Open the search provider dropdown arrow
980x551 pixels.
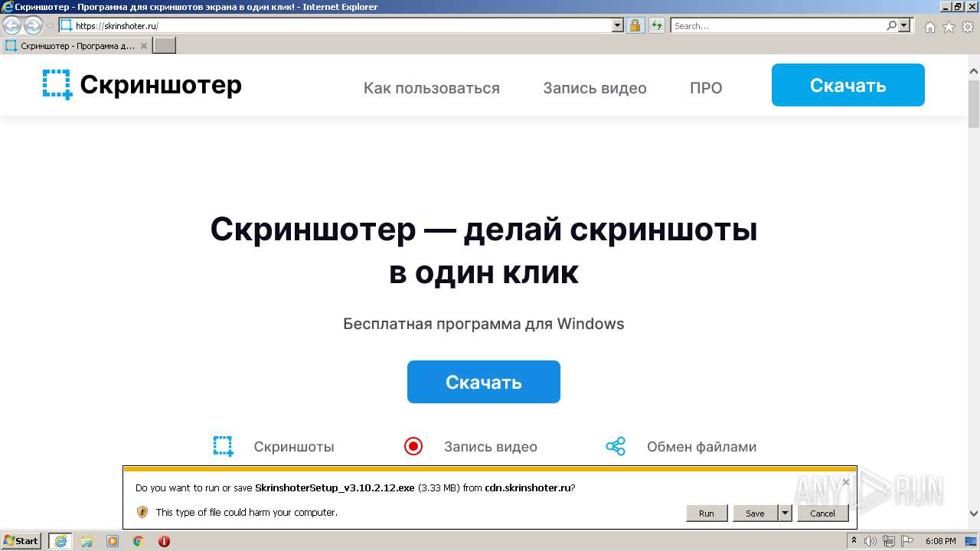tap(905, 25)
